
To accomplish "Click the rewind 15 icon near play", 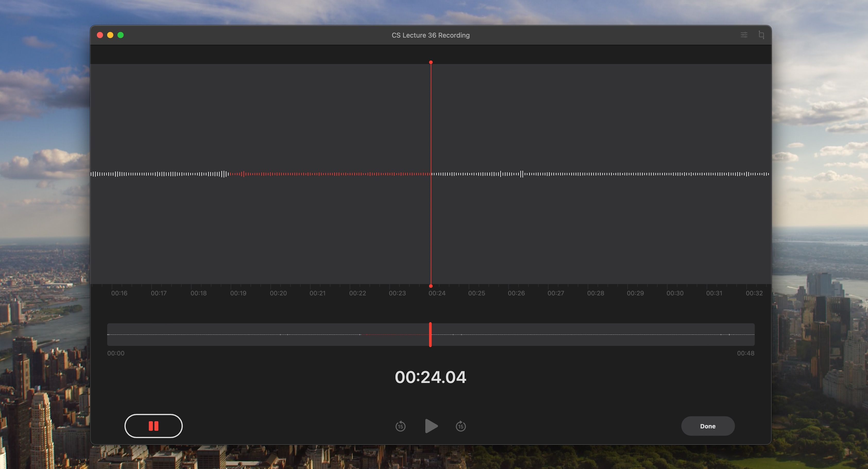I will pos(401,426).
